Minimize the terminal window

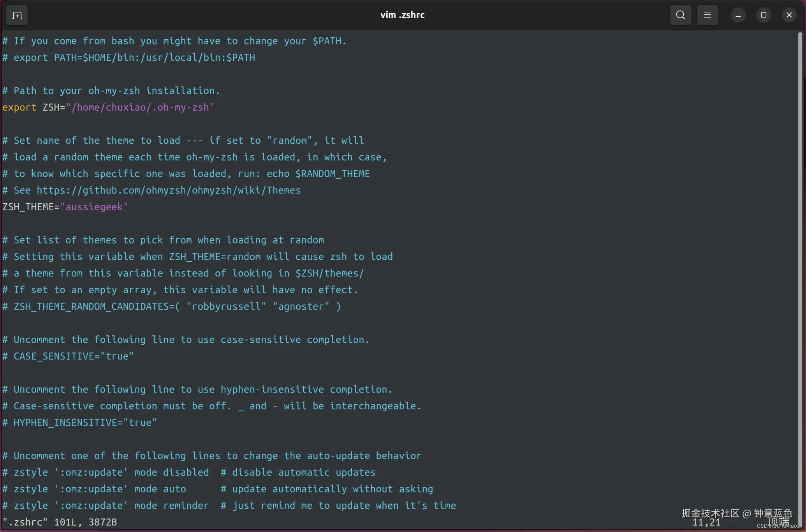[x=738, y=15]
